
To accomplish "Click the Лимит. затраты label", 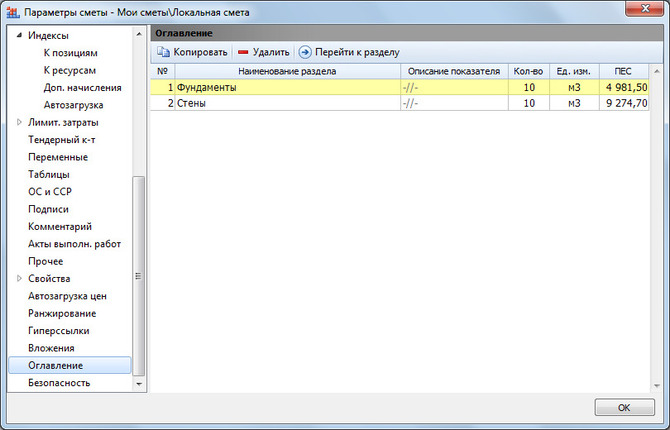I will pos(63,122).
